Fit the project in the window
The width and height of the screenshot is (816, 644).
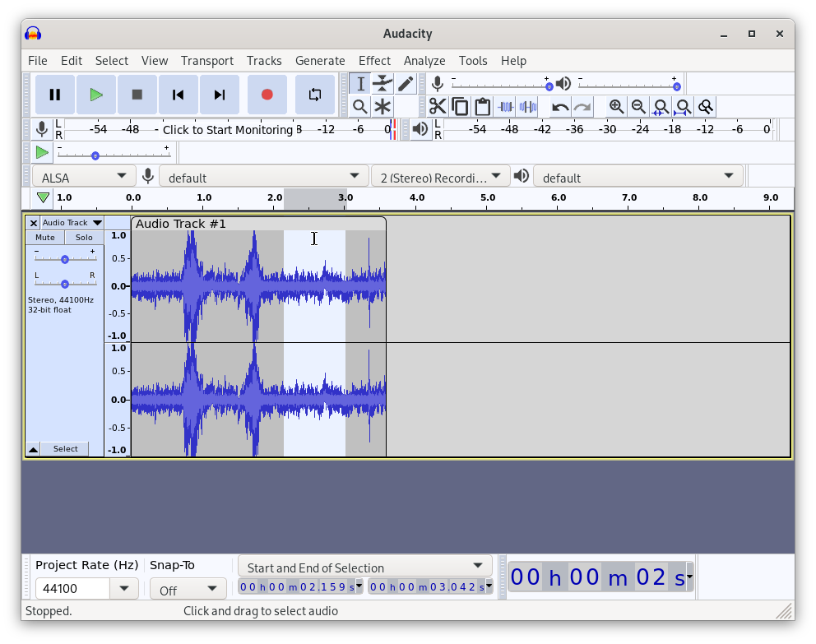[x=683, y=106]
